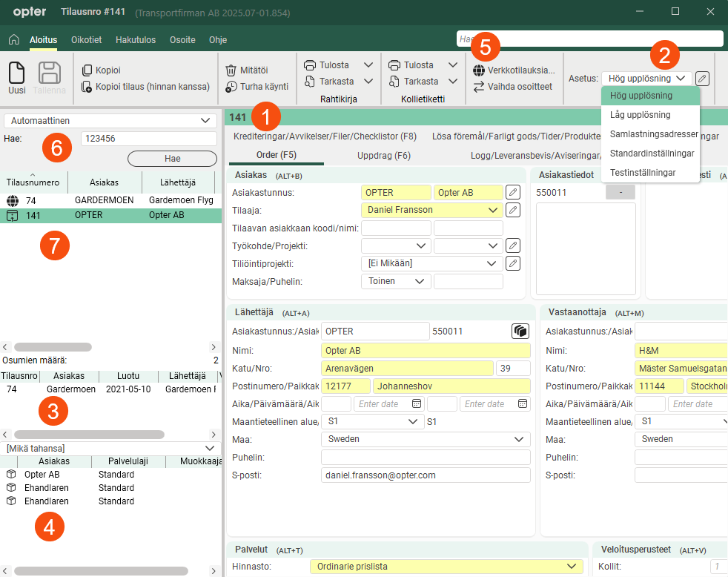Click the Turha käynti clock icon
Screen dimensions: 728x577
click(x=231, y=86)
